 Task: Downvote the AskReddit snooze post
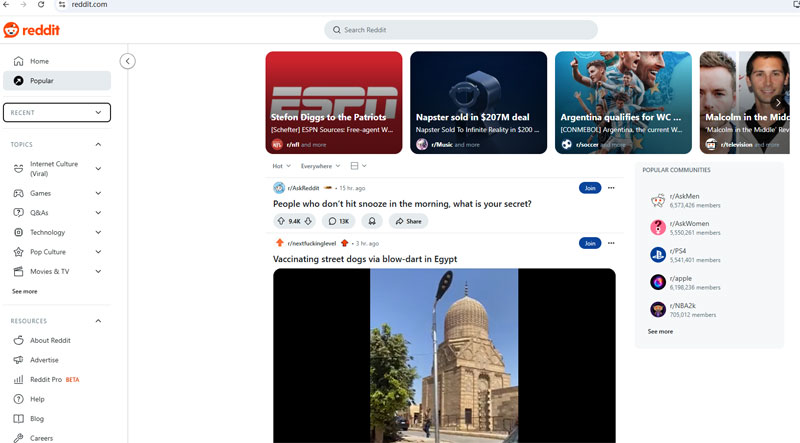(308, 221)
